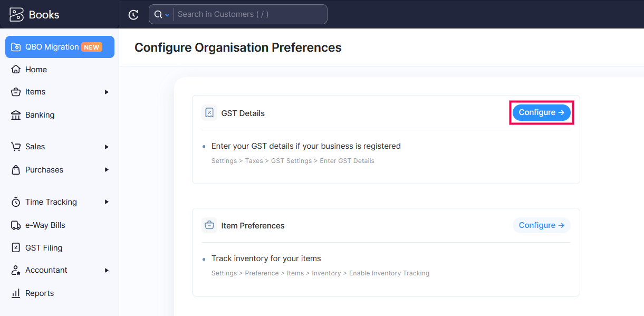Go to the Accountant menu item

click(x=46, y=270)
